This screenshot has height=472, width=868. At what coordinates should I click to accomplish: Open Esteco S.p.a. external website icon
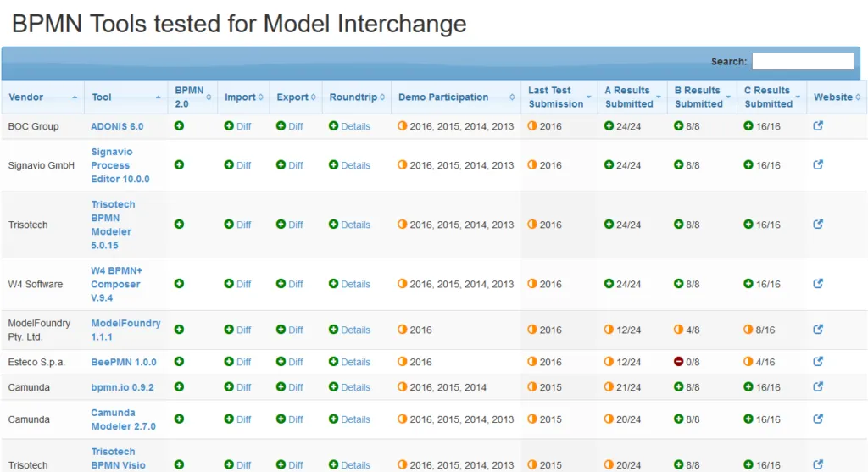point(818,362)
